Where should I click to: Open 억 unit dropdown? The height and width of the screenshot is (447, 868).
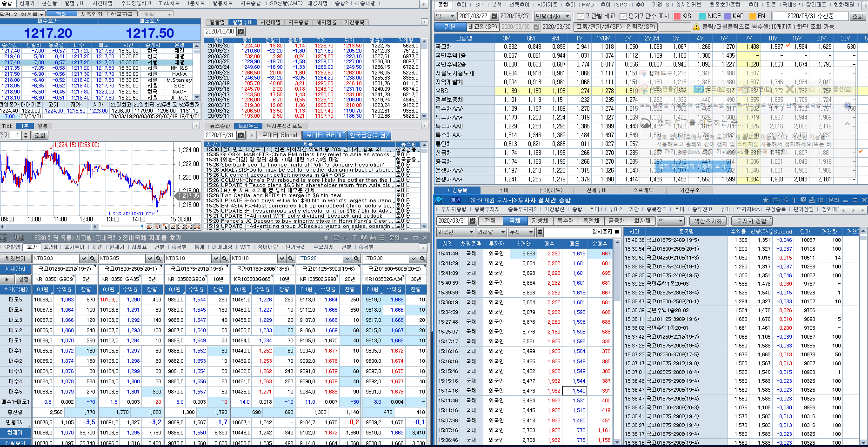pyautogui.click(x=670, y=221)
